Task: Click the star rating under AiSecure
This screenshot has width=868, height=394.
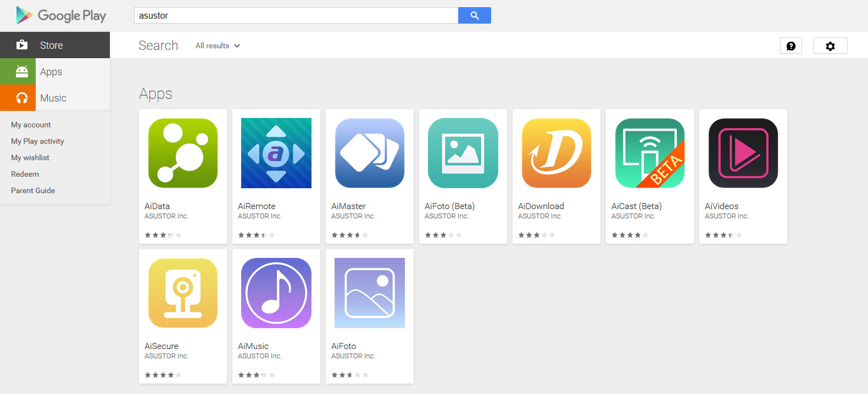Action: point(163,375)
